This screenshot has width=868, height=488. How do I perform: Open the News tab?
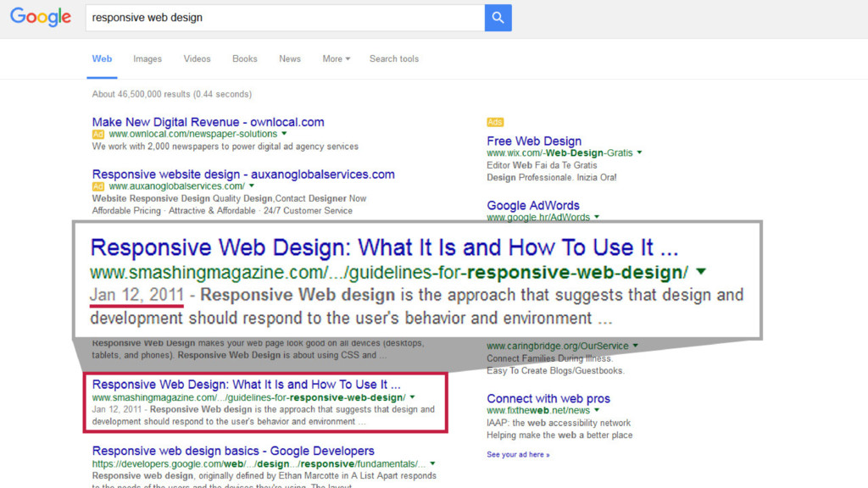[290, 58]
